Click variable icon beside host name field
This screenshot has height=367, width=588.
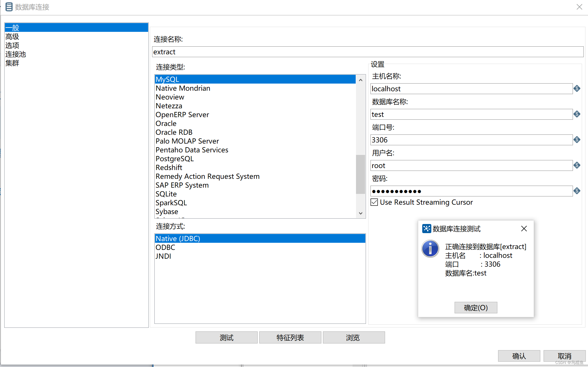577,89
